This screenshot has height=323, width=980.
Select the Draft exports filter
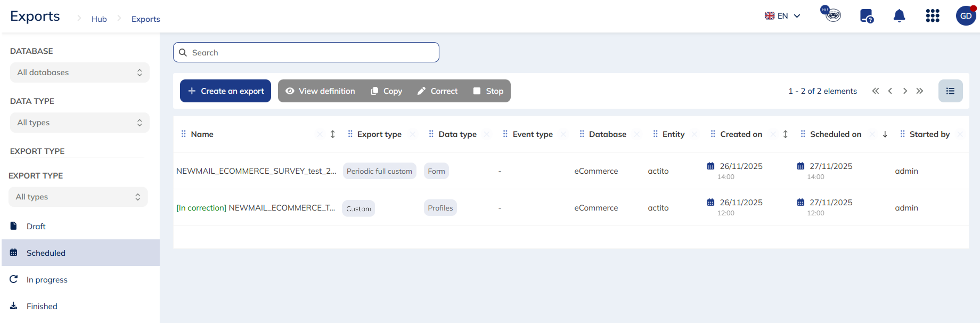click(x=36, y=226)
